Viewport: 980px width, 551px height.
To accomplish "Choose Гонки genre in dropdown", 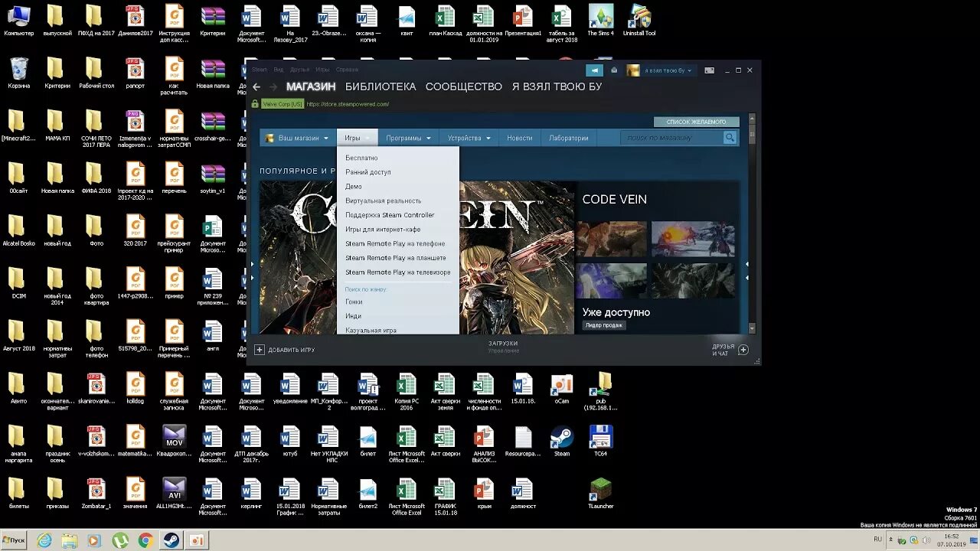I will tap(354, 302).
